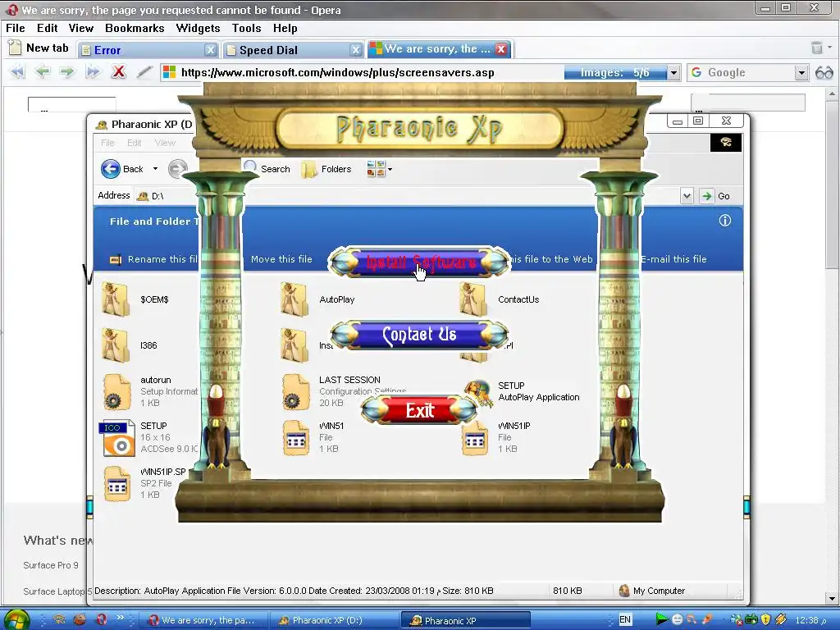This screenshot has height=630, width=840.
Task: Select the SETUP AutoPlay Application file
Action: point(522,391)
